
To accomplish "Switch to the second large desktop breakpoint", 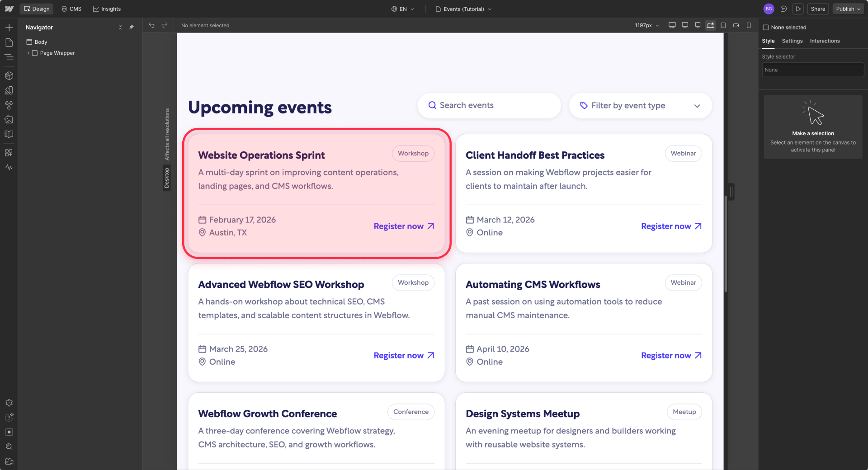I will coord(685,25).
